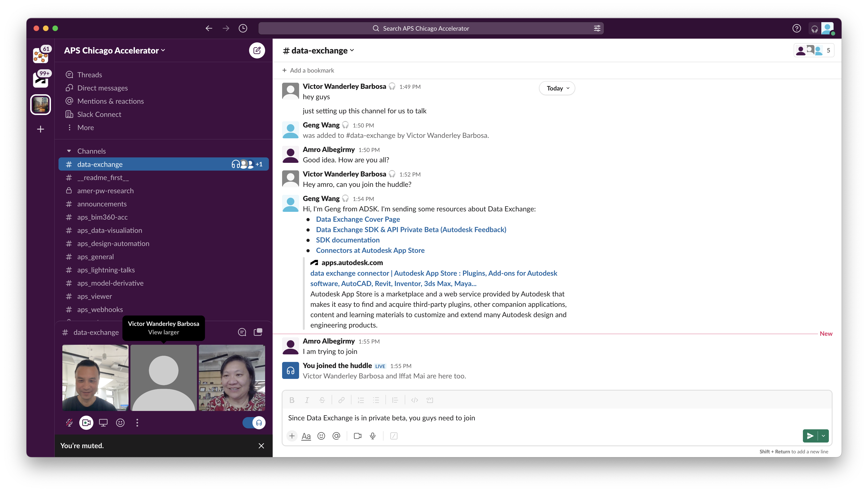Viewport: 868px width, 492px height.
Task: Go forward with the right arrow
Action: [226, 28]
